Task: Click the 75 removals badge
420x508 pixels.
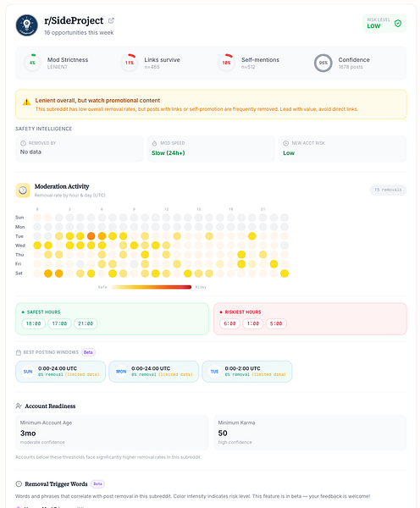Action: coord(388,190)
